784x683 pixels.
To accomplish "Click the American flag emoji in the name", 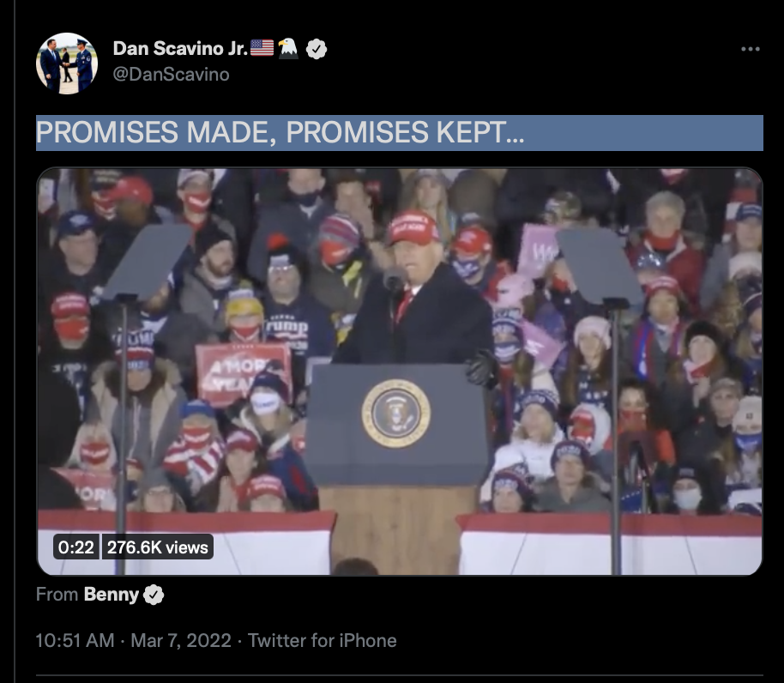I will pyautogui.click(x=262, y=48).
